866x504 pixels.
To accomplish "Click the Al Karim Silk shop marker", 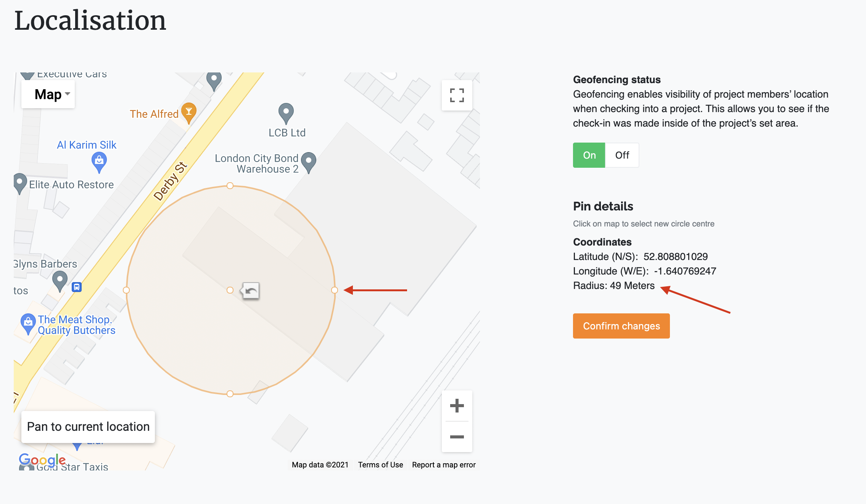I will click(x=99, y=162).
